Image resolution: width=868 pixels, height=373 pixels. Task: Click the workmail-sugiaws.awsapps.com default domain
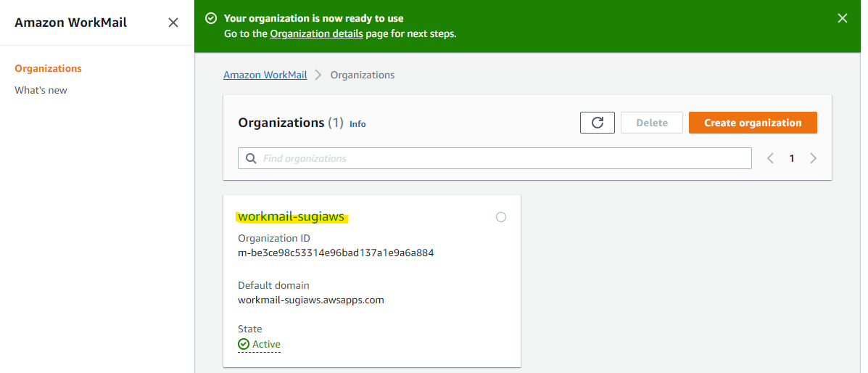point(311,300)
